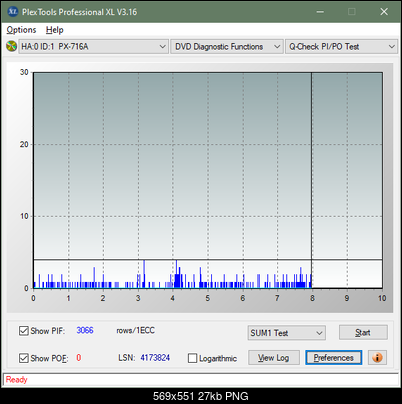Click the PlexTools Professional XL V3.16 title text
The width and height of the screenshot is (402, 404).
tap(80, 12)
